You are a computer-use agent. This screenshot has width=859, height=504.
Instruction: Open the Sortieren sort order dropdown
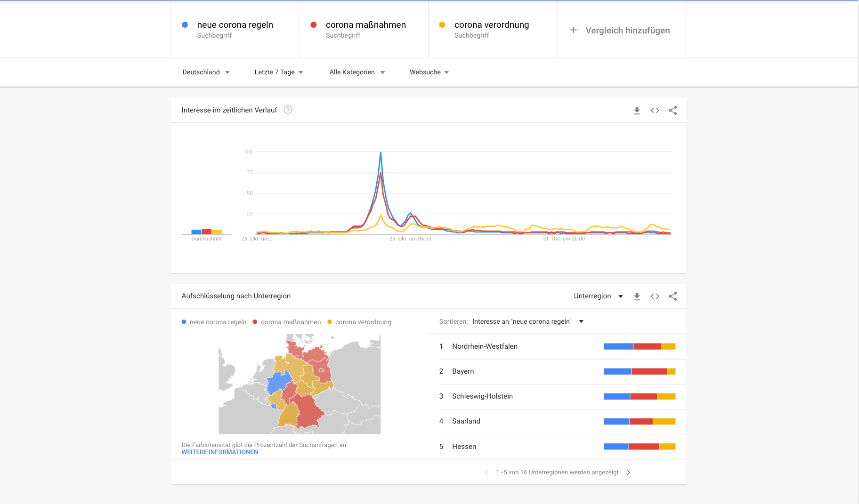[x=527, y=321]
